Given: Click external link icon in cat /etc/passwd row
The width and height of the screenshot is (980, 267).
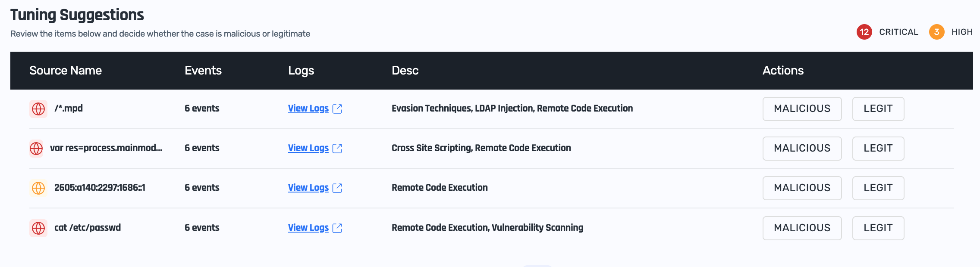Looking at the screenshot, I should [337, 228].
